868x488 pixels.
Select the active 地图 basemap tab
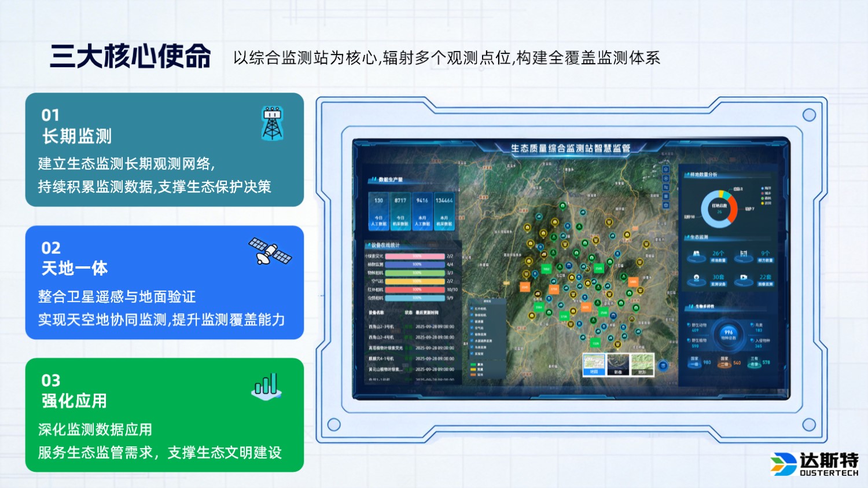(x=594, y=365)
